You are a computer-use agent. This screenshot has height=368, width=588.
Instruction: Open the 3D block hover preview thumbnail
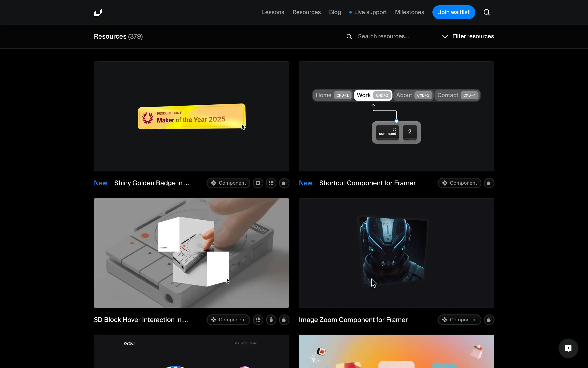coord(192,253)
